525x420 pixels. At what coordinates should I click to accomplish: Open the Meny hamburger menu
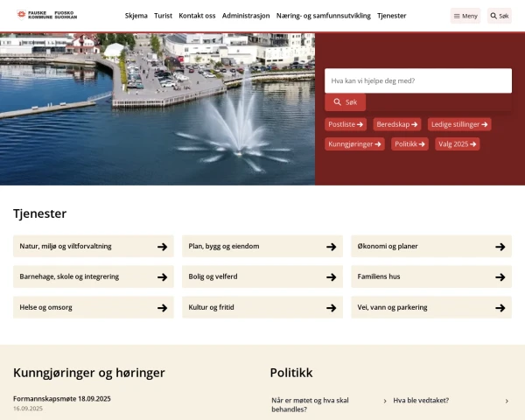pos(465,16)
